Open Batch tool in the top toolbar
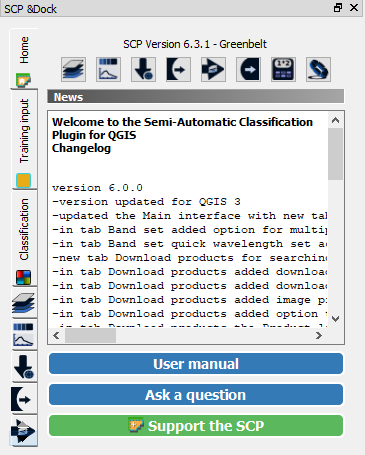The width and height of the screenshot is (365, 455). 318,69
